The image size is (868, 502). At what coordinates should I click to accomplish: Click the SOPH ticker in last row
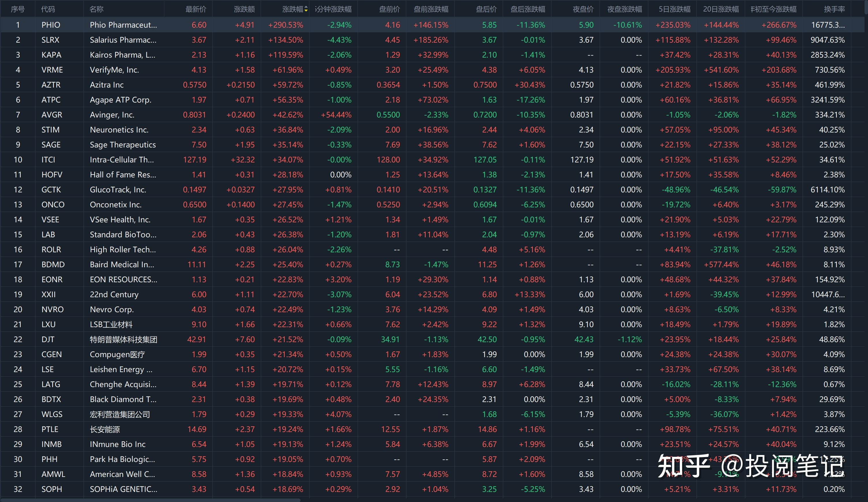52,489
